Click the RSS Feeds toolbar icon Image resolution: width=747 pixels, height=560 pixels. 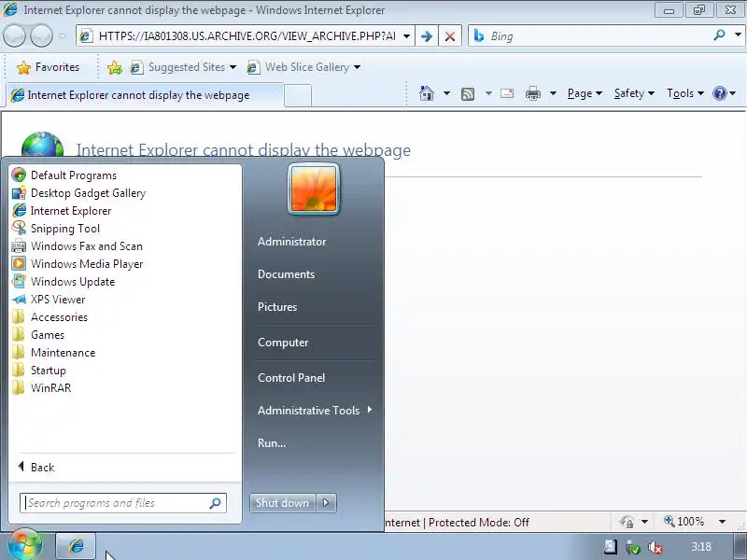(x=468, y=94)
